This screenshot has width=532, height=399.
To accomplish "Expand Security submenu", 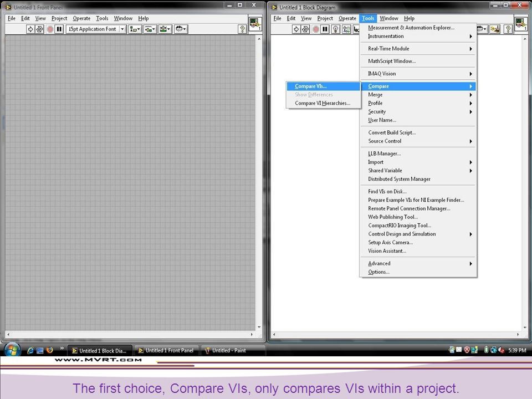I will (418, 111).
